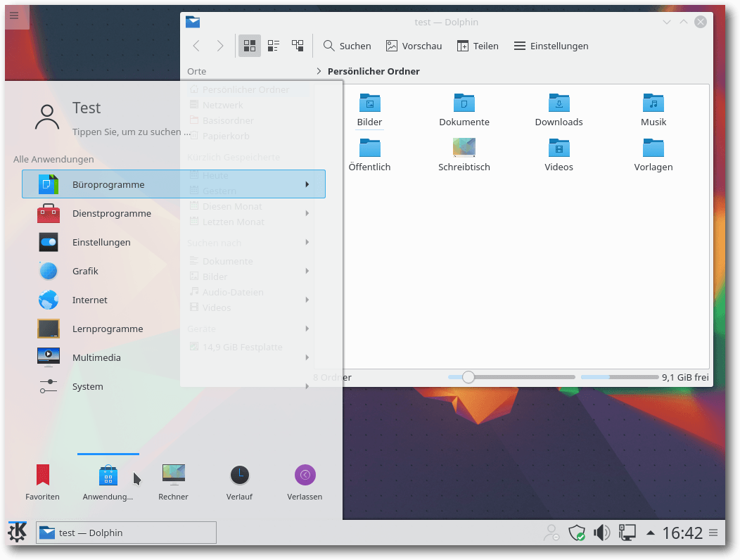Open the Internet category
The height and width of the screenshot is (560, 740).
(x=174, y=300)
